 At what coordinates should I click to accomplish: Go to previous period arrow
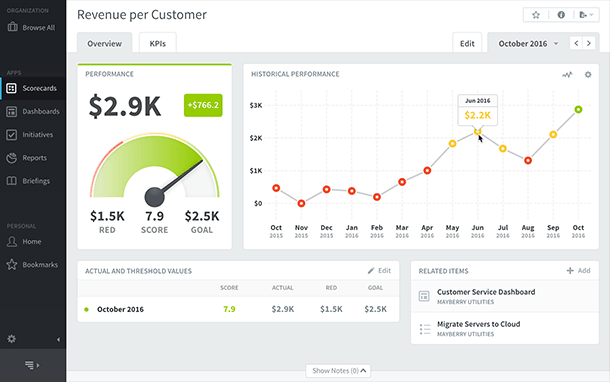pos(576,43)
